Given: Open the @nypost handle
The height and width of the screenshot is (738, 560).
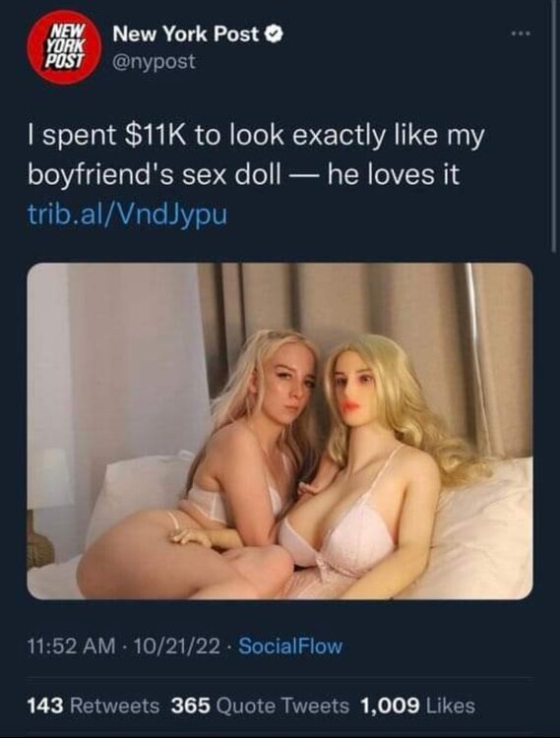Looking at the screenshot, I should point(154,61).
